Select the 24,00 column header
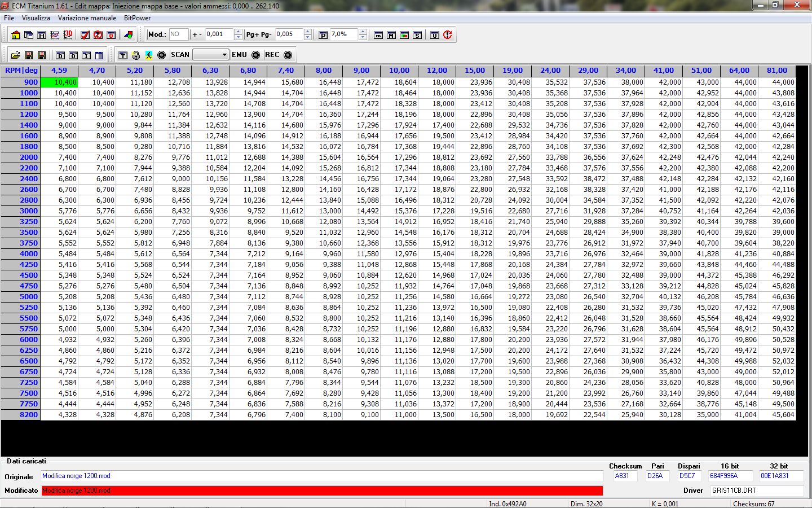The width and height of the screenshot is (812, 508). tap(550, 71)
